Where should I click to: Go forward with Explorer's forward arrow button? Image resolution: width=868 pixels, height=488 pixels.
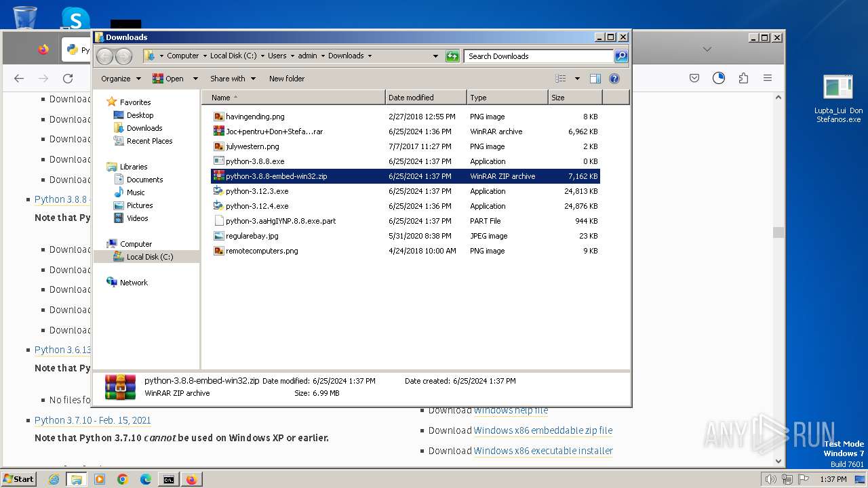coord(123,56)
